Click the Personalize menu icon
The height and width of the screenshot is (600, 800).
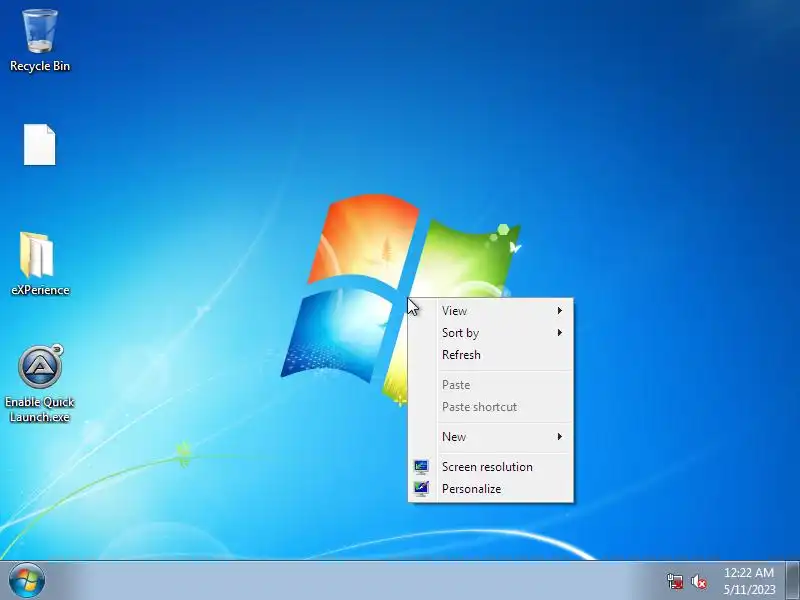point(421,489)
